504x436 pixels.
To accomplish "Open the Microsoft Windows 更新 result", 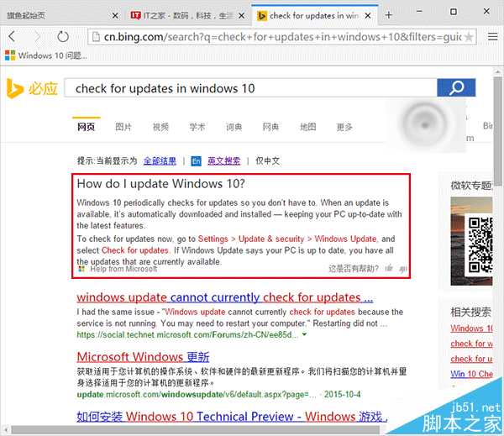I will tap(143, 357).
